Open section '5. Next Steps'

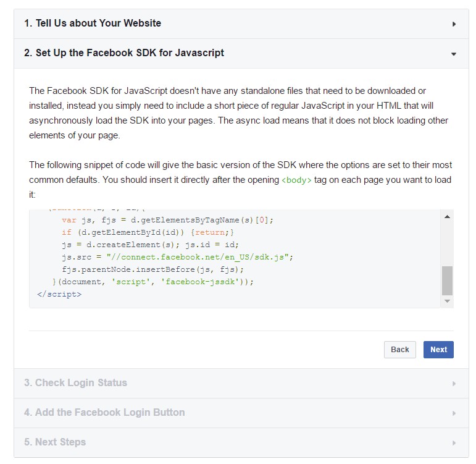click(241, 442)
